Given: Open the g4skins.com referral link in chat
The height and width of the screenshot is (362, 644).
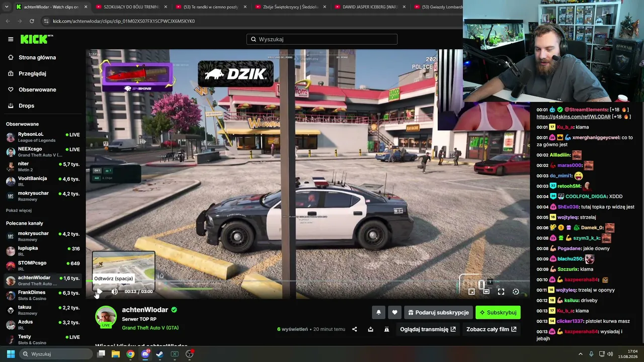Looking at the screenshot, I should 574,117.
